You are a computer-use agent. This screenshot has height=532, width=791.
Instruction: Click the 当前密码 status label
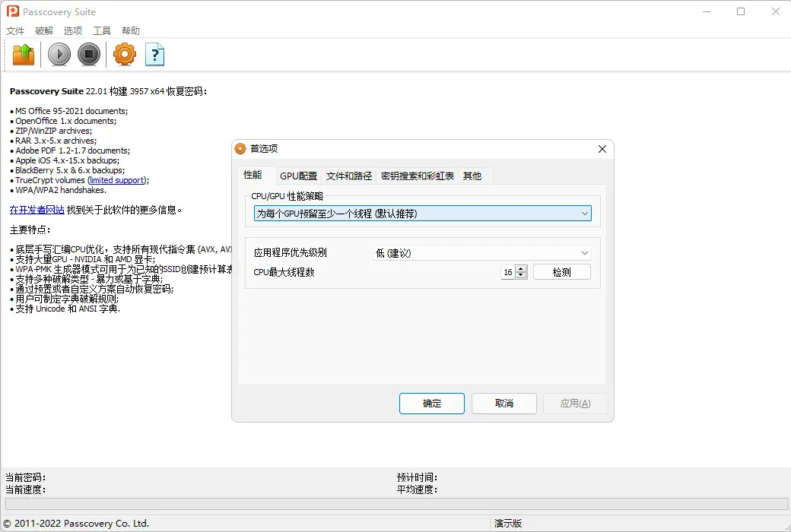(x=25, y=477)
